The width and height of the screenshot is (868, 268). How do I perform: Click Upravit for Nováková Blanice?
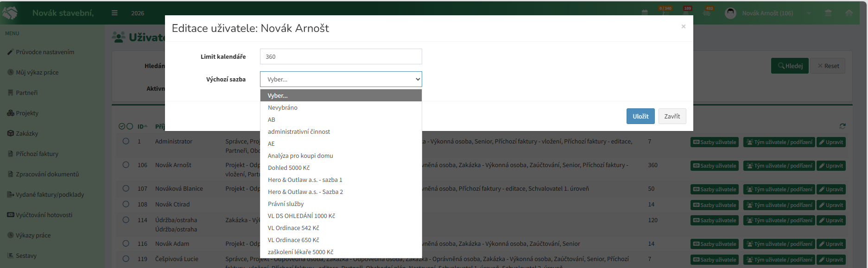coord(831,189)
